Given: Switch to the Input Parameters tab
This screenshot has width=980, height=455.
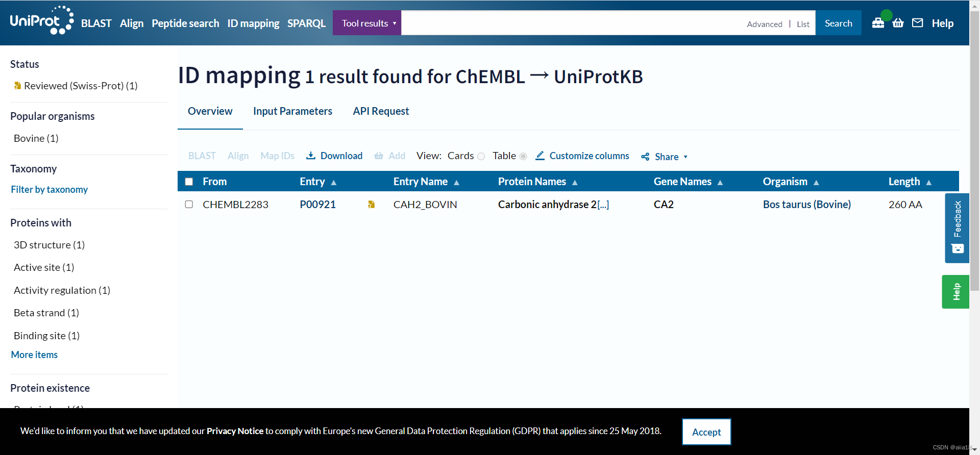Looking at the screenshot, I should click(292, 111).
